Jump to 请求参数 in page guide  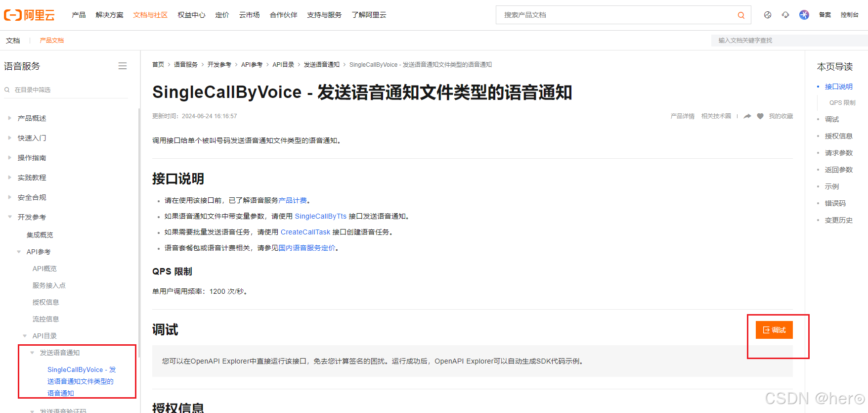click(x=838, y=153)
